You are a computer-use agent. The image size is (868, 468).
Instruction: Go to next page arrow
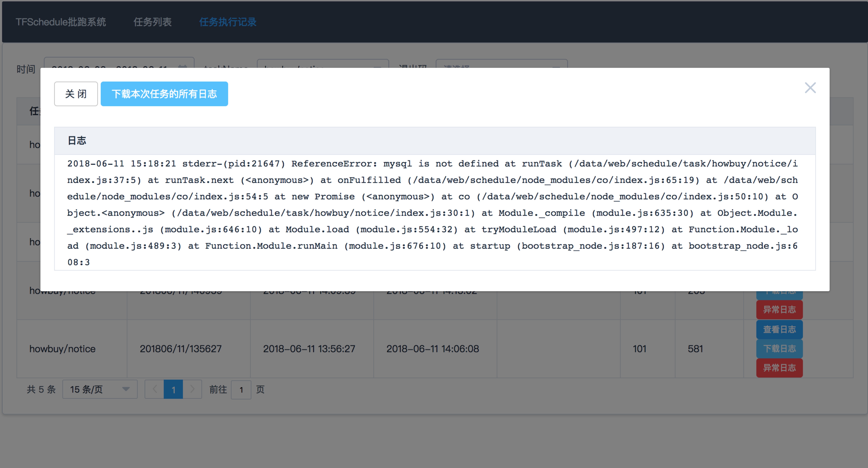click(x=192, y=390)
